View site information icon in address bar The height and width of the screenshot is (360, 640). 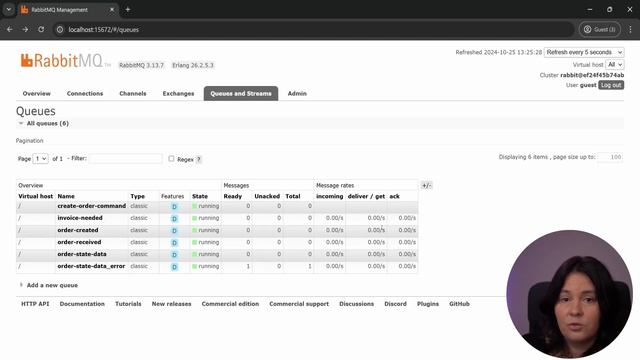point(60,29)
